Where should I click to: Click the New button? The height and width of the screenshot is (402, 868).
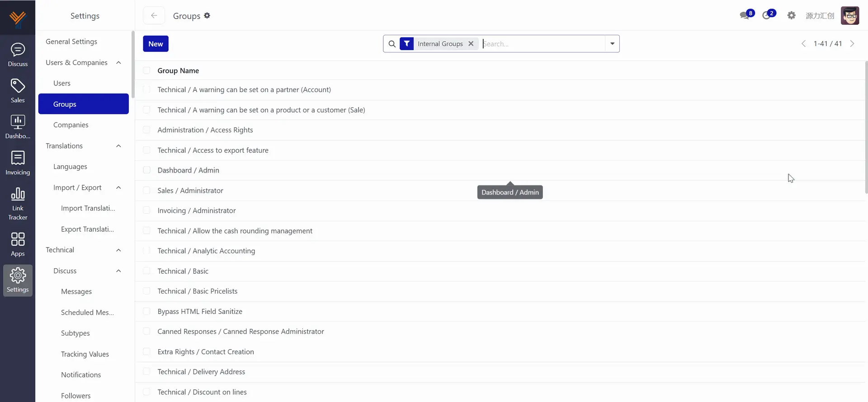[x=156, y=44]
